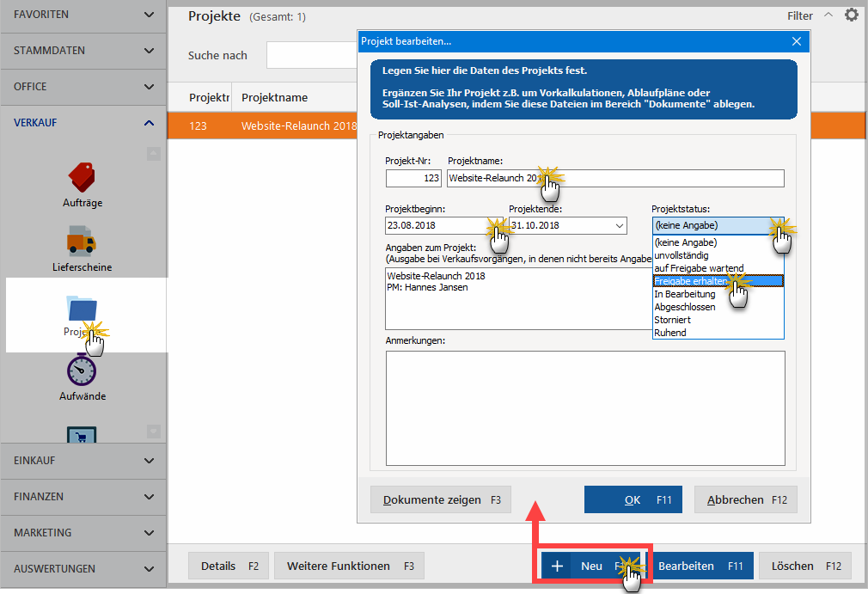Click into the Anmerkungen text area
The height and width of the screenshot is (594, 868).
pos(585,408)
